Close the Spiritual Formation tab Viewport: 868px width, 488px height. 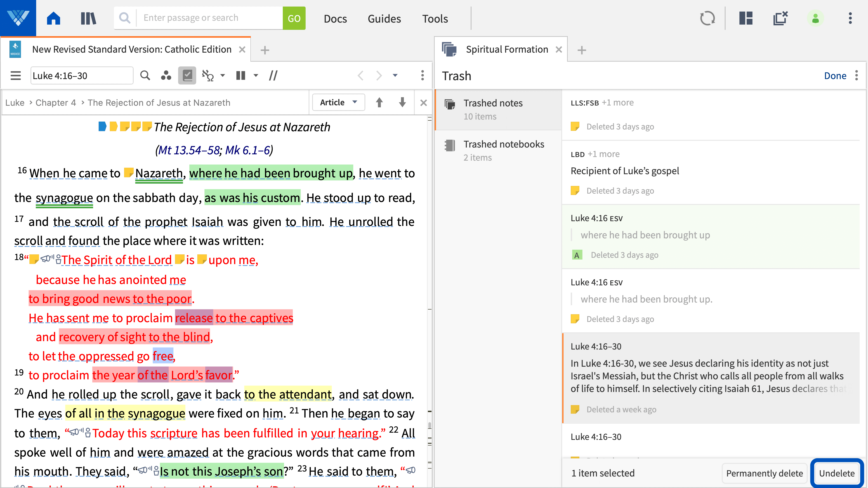559,49
